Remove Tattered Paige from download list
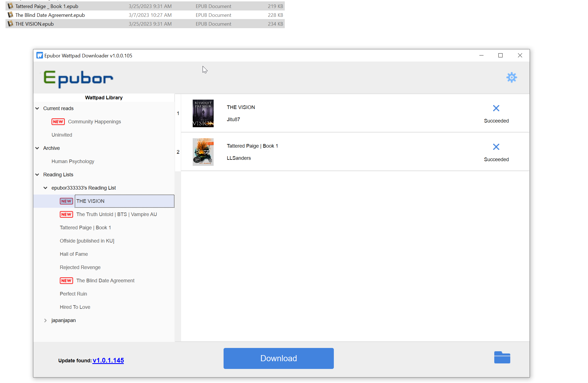The width and height of the screenshot is (588, 383). coord(496,147)
